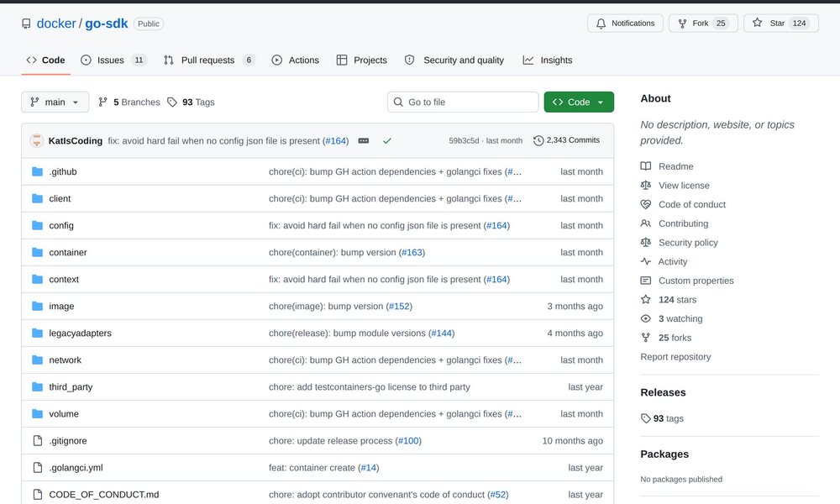Open the volume folder

click(64, 413)
